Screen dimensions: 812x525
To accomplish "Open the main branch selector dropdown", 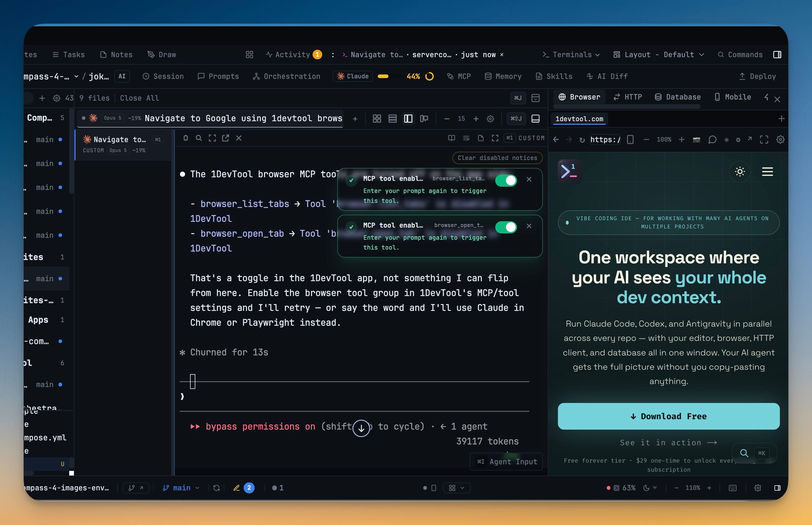I will 181,488.
